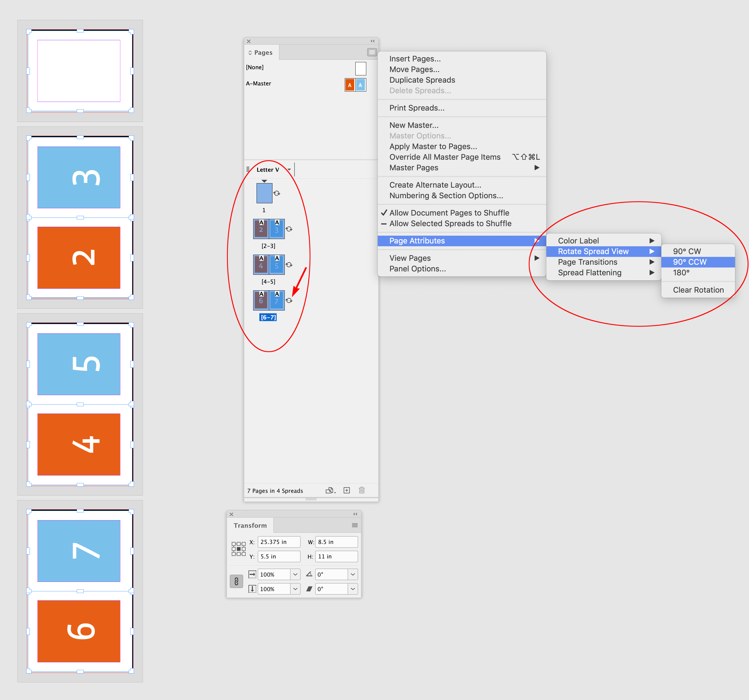Open the Page Transitions submenu
Viewport: 749px width, 700px height.
click(x=588, y=262)
